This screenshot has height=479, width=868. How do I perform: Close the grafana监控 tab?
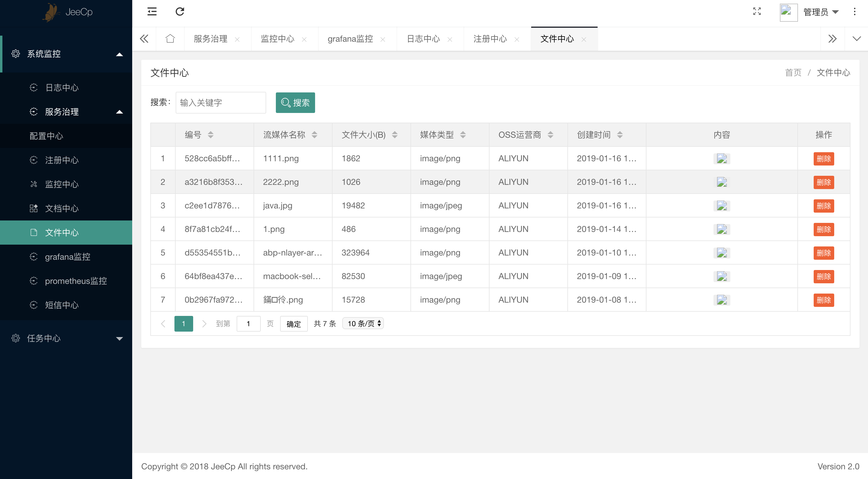coord(383,40)
